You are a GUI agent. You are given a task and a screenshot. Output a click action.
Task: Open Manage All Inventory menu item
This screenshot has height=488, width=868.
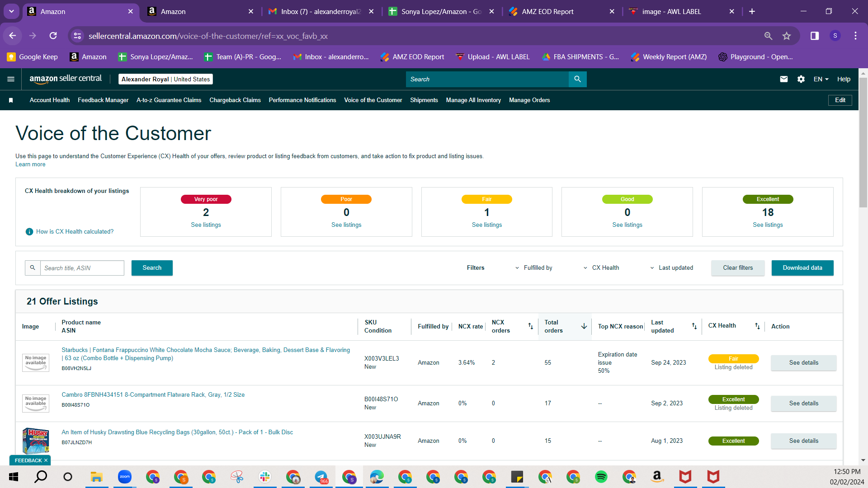point(473,100)
